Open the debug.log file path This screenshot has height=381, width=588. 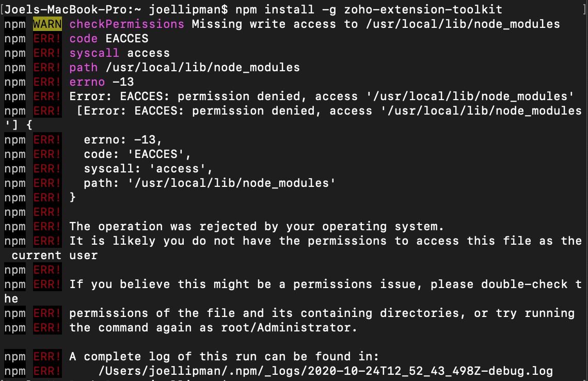tap(325, 371)
